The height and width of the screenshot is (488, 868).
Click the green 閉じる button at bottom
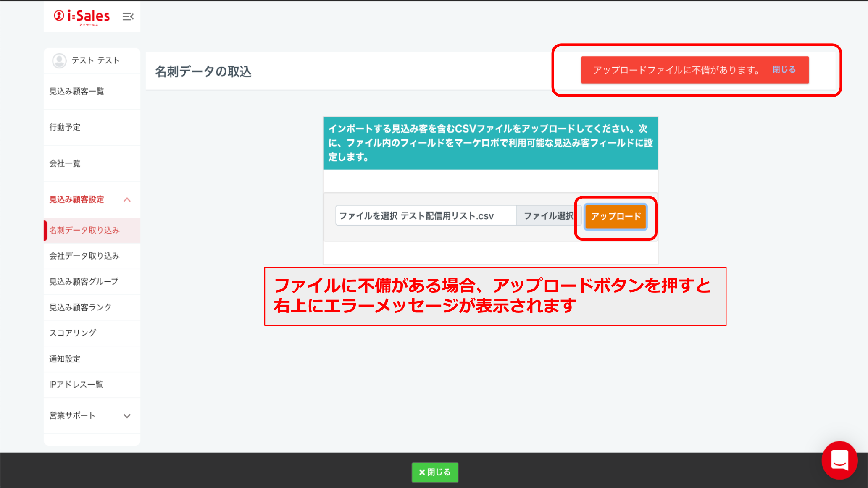point(435,472)
